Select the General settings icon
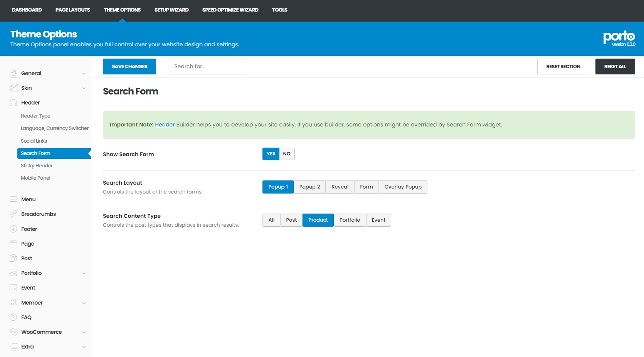Image resolution: width=644 pixels, height=357 pixels. pyautogui.click(x=13, y=73)
